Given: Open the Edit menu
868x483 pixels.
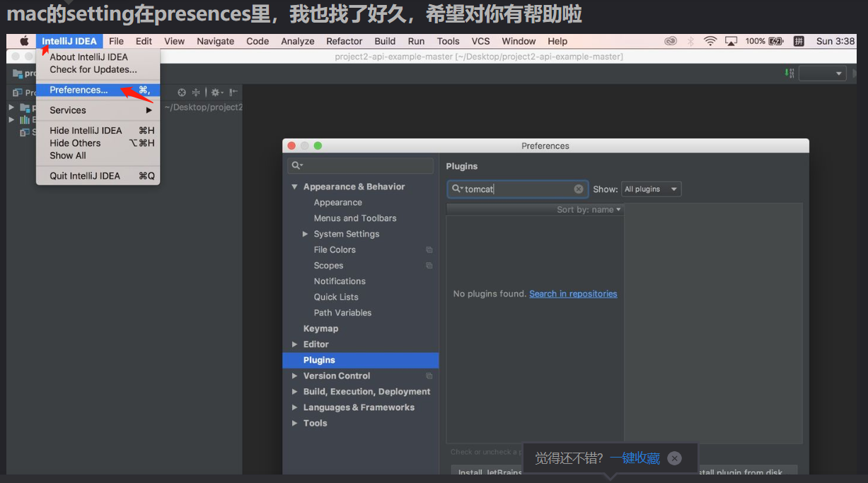Looking at the screenshot, I should click(x=144, y=41).
